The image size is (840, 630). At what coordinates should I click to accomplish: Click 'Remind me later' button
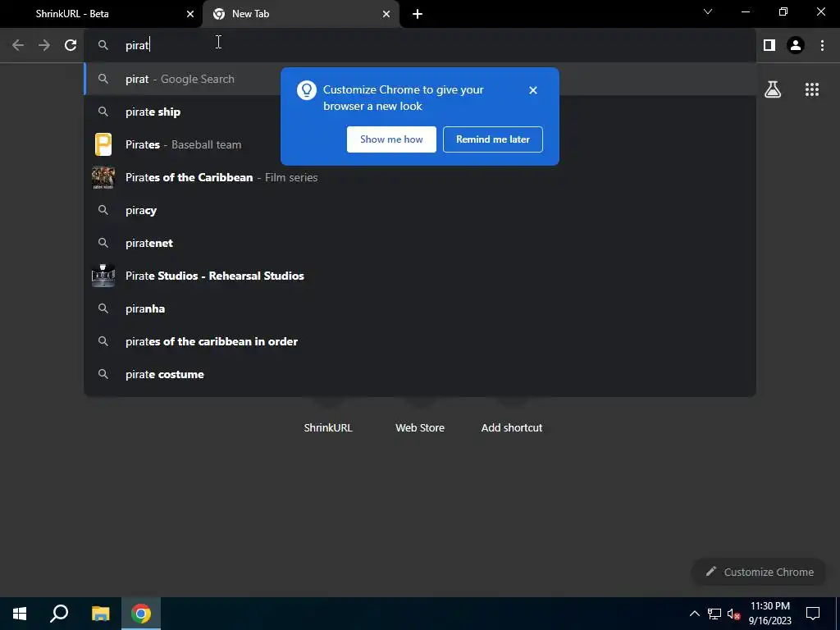(493, 139)
